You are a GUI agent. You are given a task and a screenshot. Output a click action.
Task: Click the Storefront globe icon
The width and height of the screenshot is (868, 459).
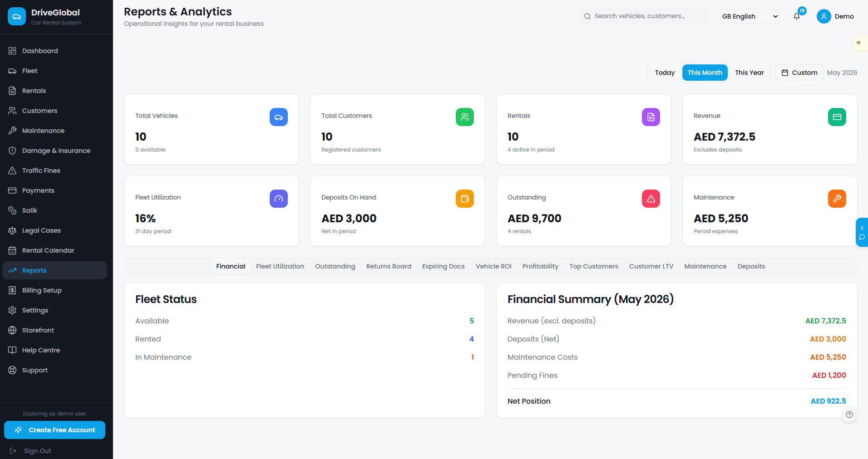(x=12, y=330)
